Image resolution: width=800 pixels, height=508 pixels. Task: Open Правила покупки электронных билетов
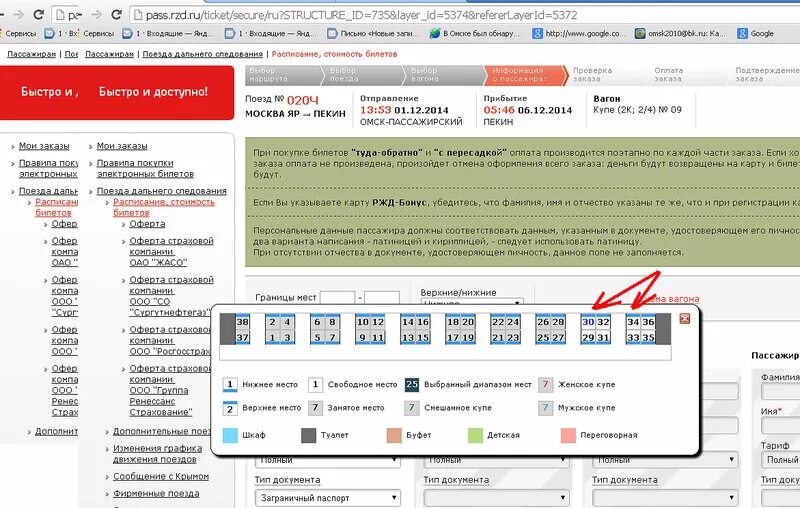145,168
